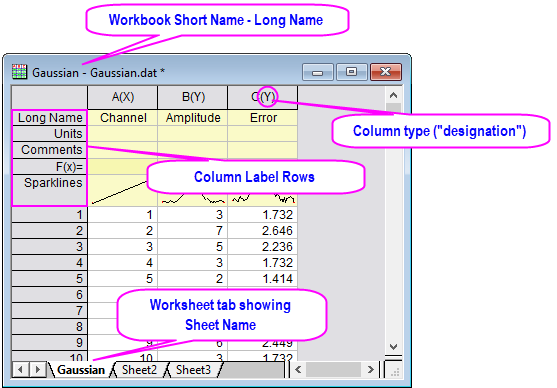The width and height of the screenshot is (557, 388).
Task: Select row header 9
Action: pyautogui.click(x=49, y=343)
